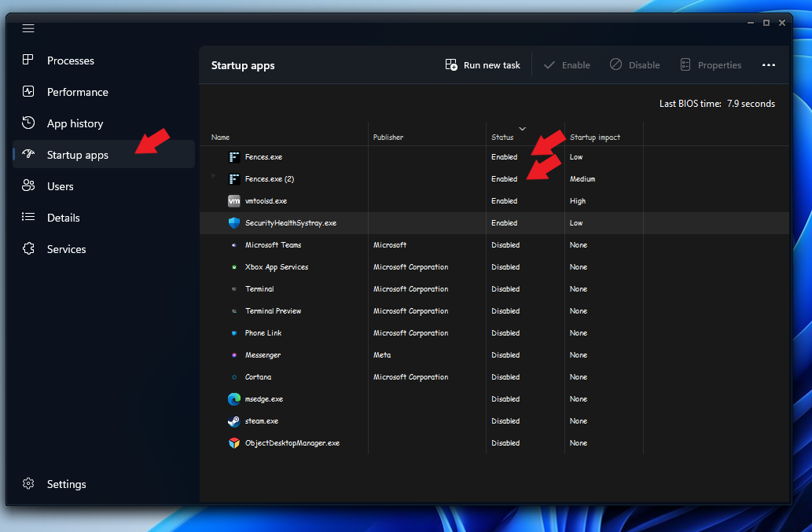Viewport: 812px width, 532px height.
Task: Click Disabled status for steam.exe
Action: click(x=505, y=421)
